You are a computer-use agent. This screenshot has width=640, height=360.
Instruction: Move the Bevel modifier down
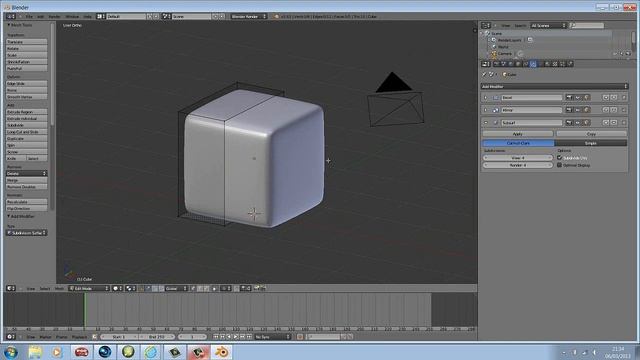click(614, 98)
